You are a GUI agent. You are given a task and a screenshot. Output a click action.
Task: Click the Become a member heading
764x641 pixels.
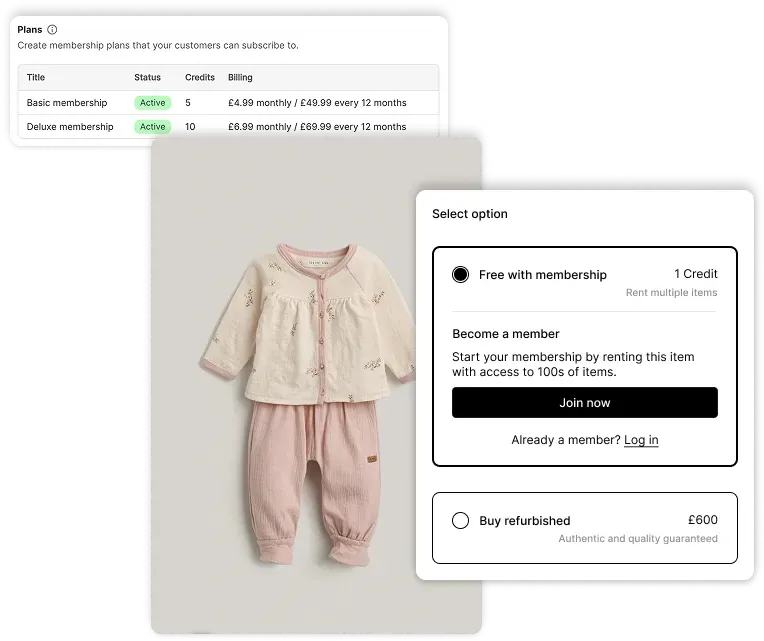coord(505,334)
